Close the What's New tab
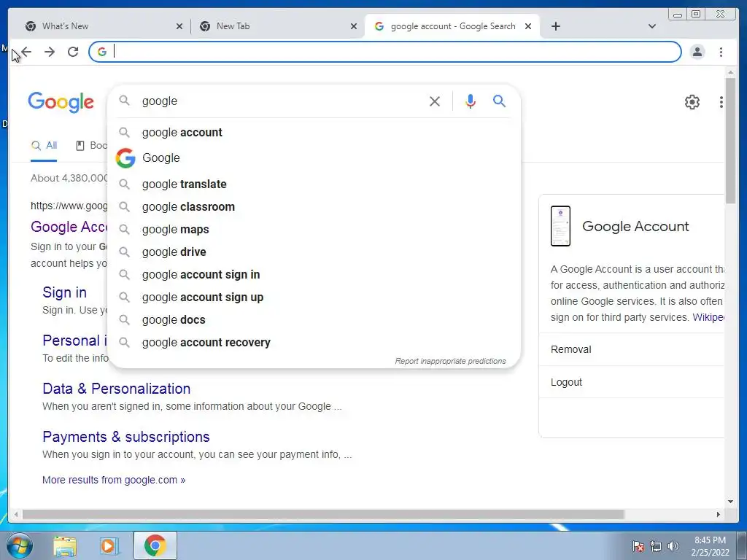 point(179,26)
